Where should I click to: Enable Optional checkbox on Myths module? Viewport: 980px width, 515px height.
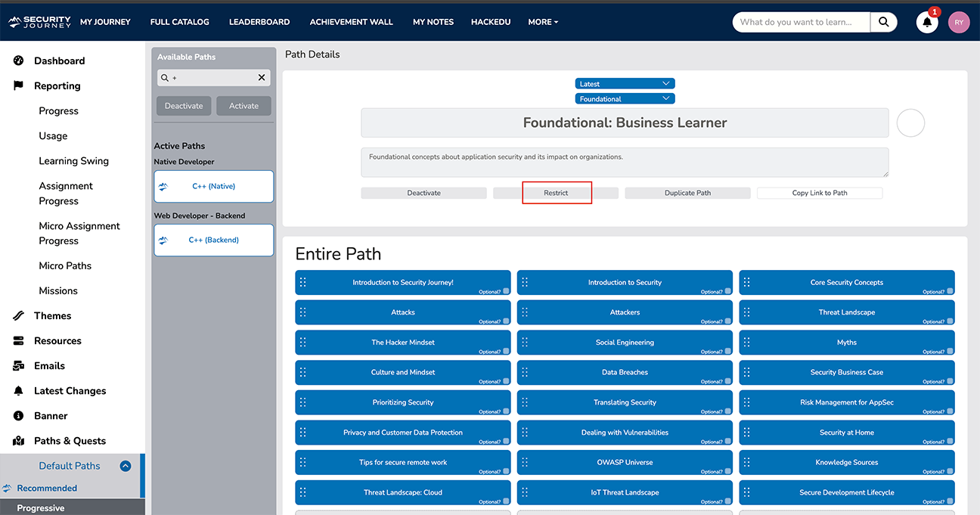coord(950,352)
